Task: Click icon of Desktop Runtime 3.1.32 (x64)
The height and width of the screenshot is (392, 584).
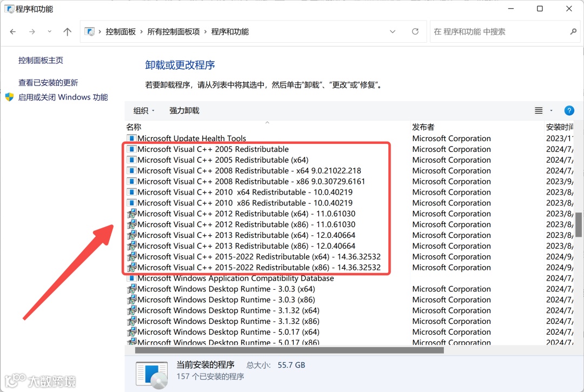Action: (x=131, y=311)
